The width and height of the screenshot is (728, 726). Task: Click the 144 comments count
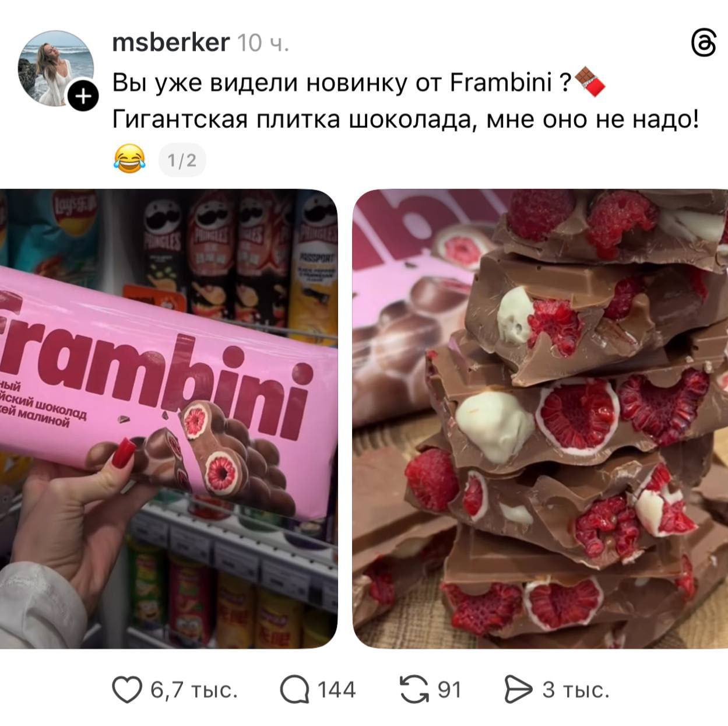[336, 690]
